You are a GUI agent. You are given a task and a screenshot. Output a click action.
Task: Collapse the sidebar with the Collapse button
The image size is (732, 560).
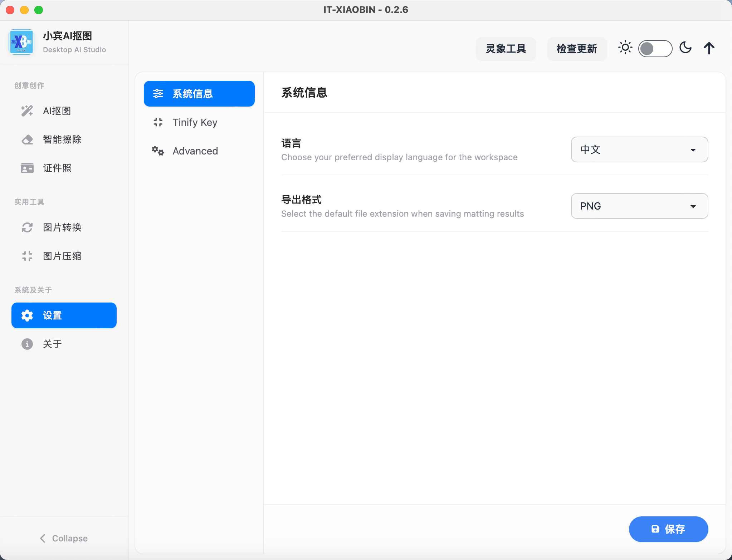point(64,538)
